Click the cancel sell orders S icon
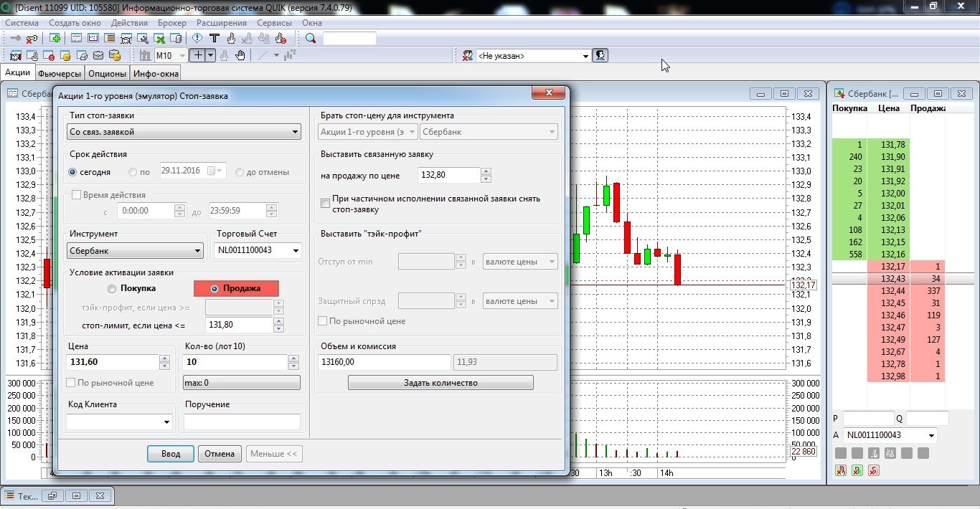Screen dimensions: 980x509 (x=873, y=471)
